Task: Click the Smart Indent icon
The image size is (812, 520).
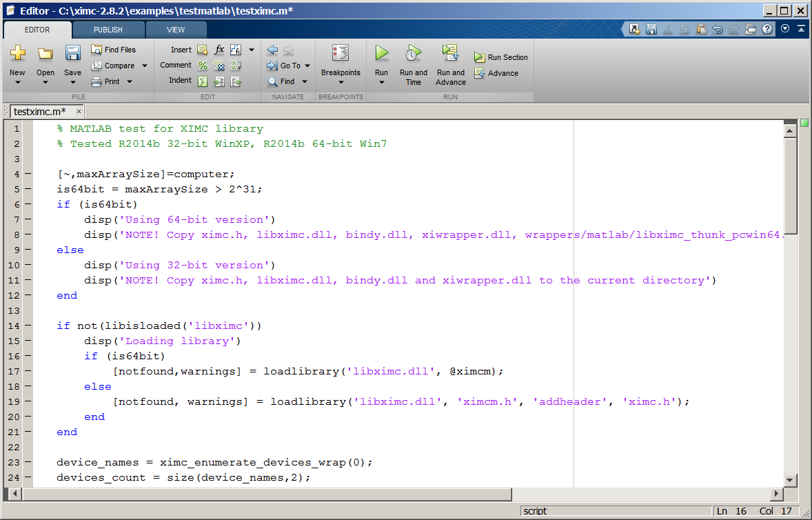Action: coord(203,81)
